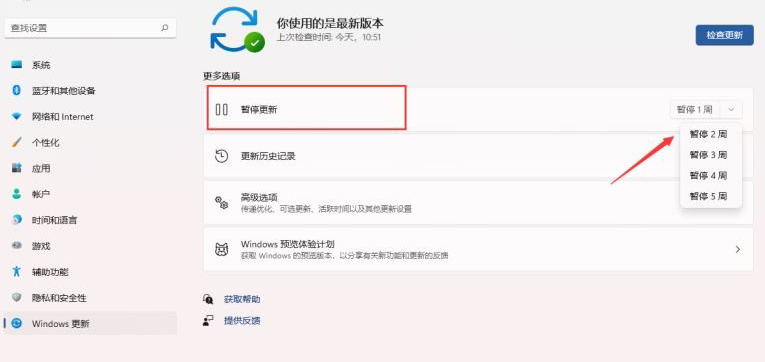Click the shield icon for 隐私和安全性
The width and height of the screenshot is (765, 362).
17,298
